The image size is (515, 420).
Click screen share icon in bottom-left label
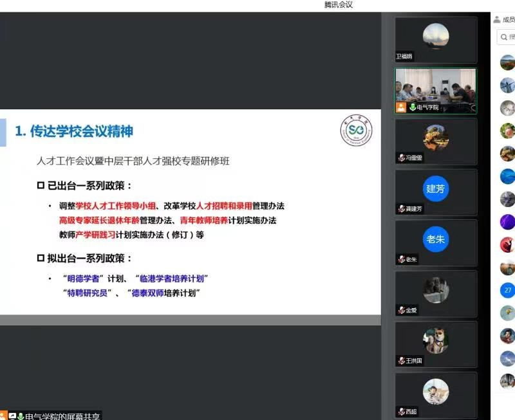click(12, 416)
